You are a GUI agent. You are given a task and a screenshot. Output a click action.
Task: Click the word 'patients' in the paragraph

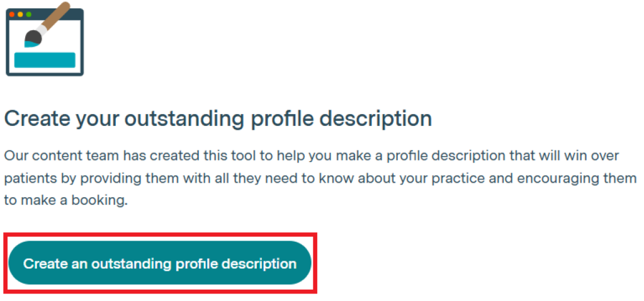pos(26,179)
